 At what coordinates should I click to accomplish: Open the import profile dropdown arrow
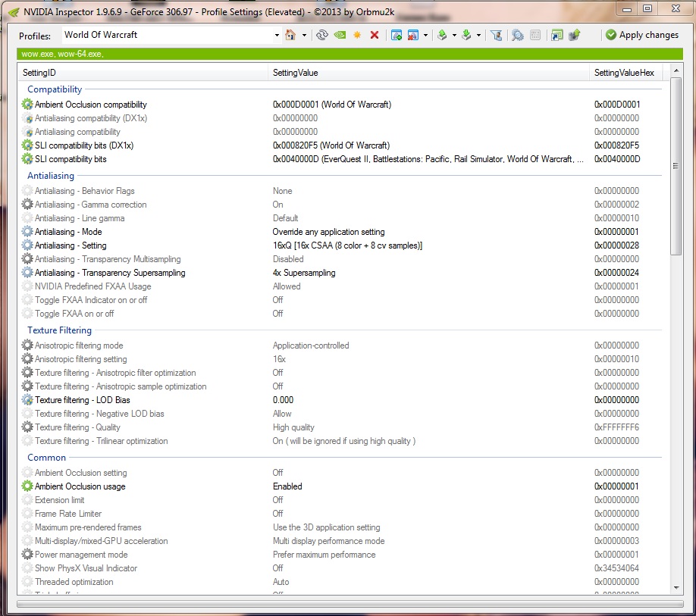(478, 35)
